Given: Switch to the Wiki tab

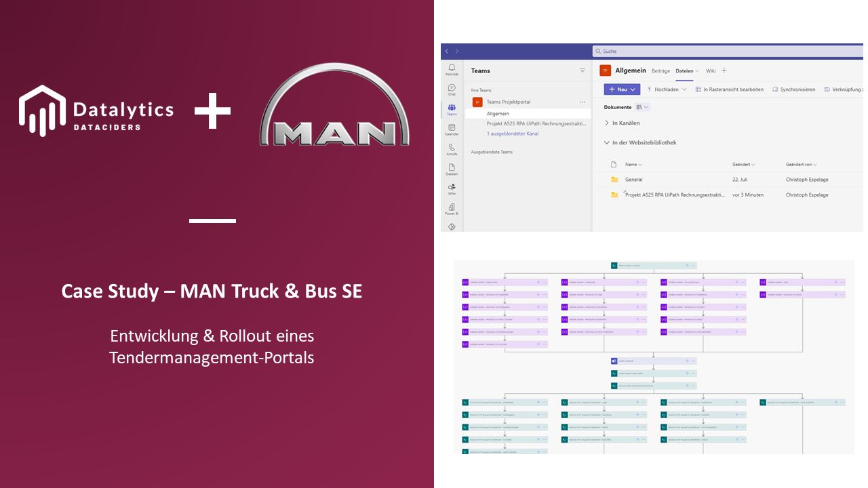Looking at the screenshot, I should 710,70.
